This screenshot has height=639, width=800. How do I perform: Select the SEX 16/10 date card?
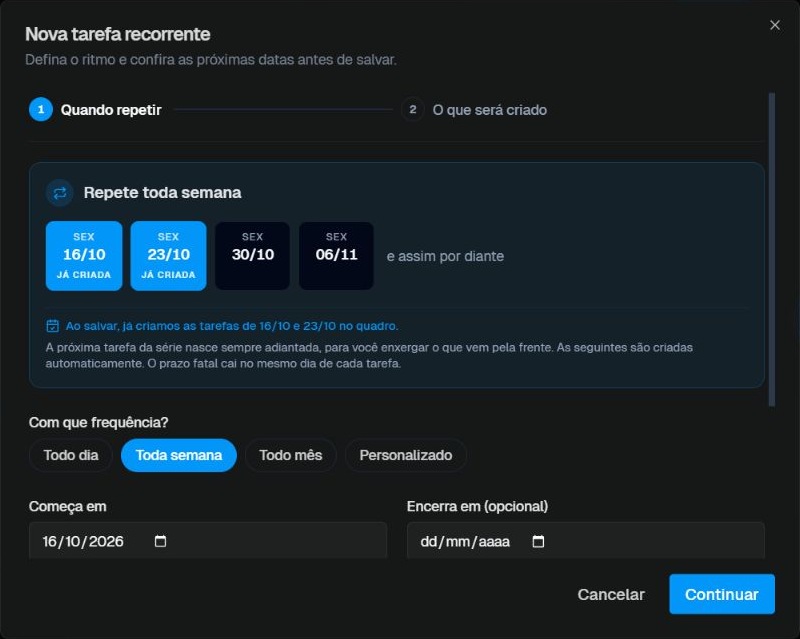(x=84, y=256)
